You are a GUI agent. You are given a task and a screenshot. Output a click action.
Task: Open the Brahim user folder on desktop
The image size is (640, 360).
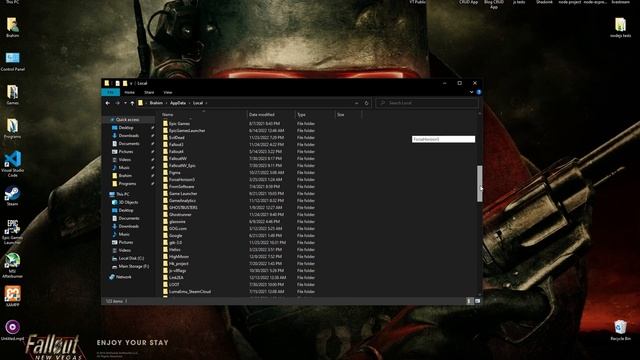point(12,27)
